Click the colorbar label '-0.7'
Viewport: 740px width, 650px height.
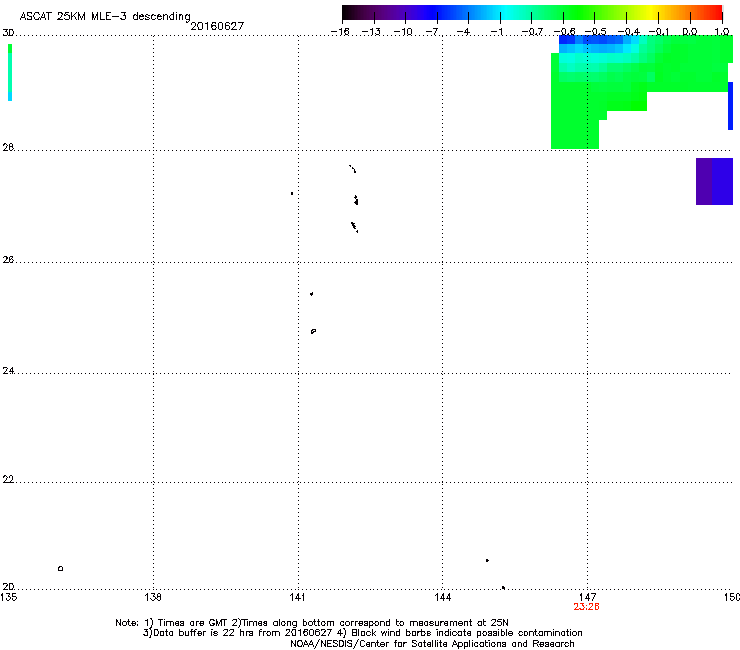pyautogui.click(x=532, y=32)
